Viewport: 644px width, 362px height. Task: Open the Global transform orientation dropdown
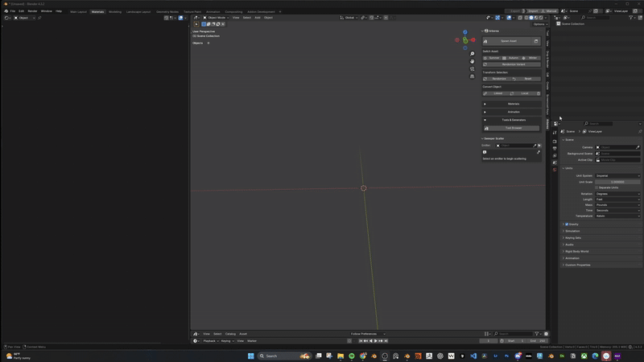(x=349, y=18)
